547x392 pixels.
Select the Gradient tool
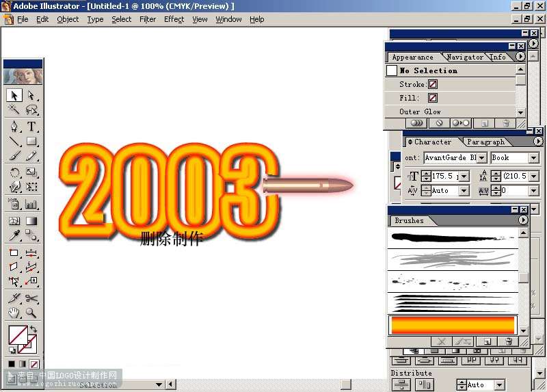click(x=31, y=221)
